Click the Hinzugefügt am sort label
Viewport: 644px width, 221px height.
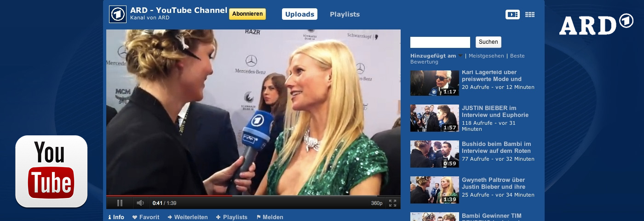point(433,56)
